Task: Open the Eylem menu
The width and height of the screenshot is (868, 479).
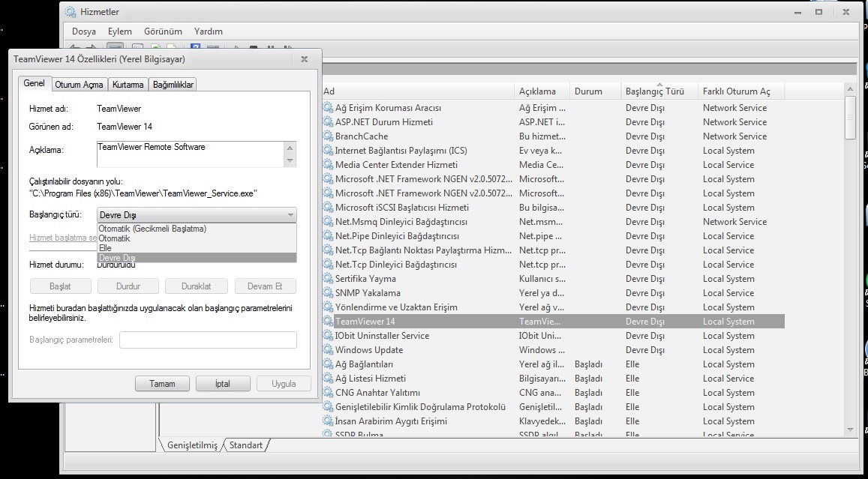Action: (x=119, y=31)
